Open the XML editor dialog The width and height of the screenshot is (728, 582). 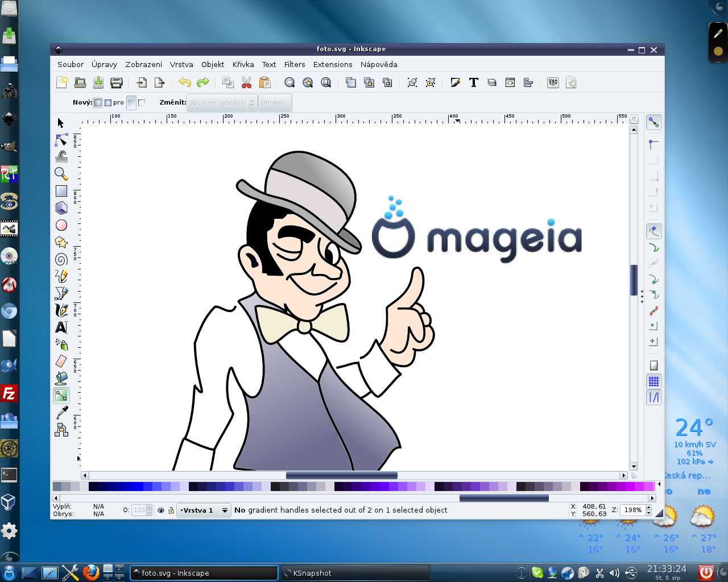tap(510, 83)
